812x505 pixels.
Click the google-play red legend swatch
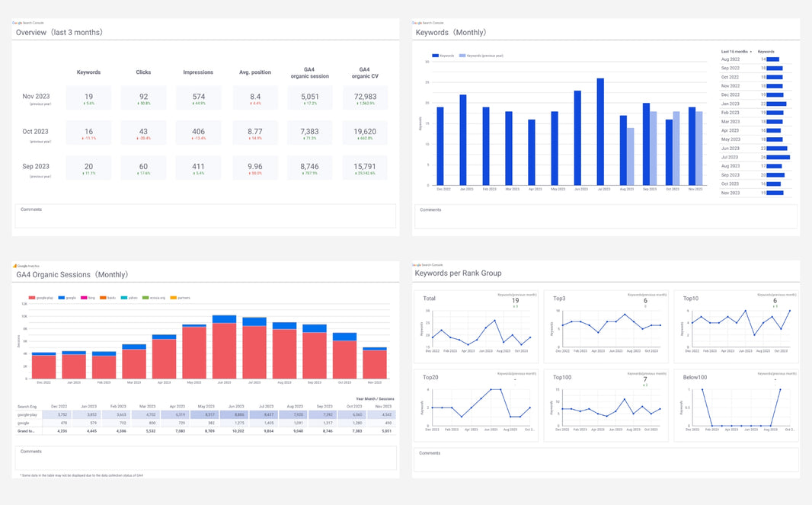click(32, 298)
